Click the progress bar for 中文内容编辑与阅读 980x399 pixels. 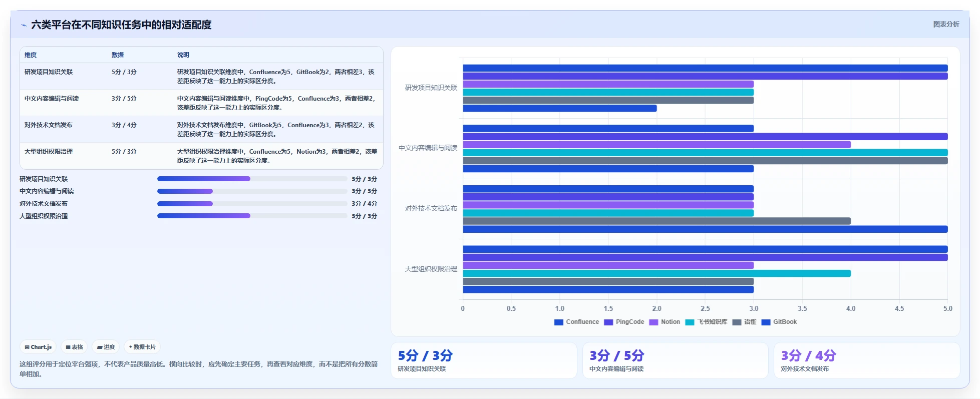pyautogui.click(x=252, y=191)
